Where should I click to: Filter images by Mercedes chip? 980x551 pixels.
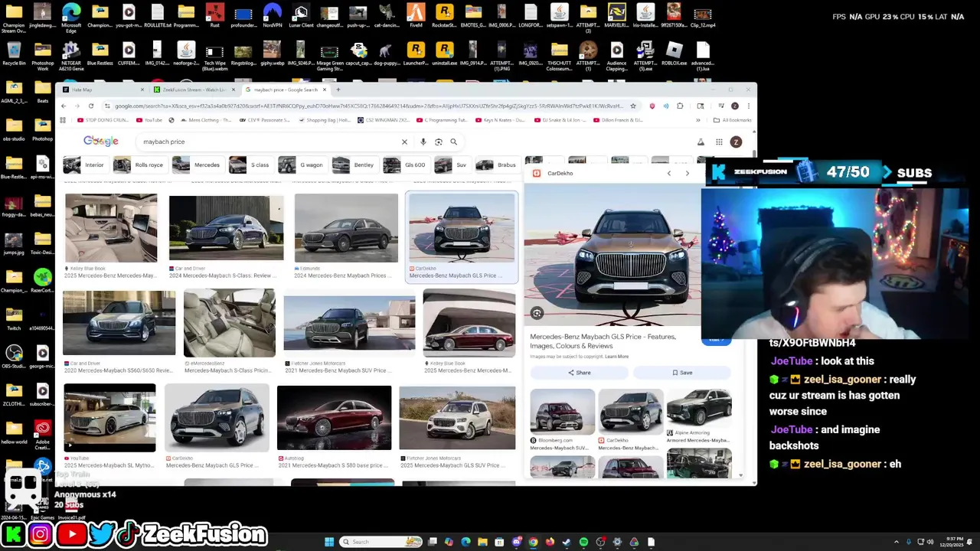[x=198, y=165]
